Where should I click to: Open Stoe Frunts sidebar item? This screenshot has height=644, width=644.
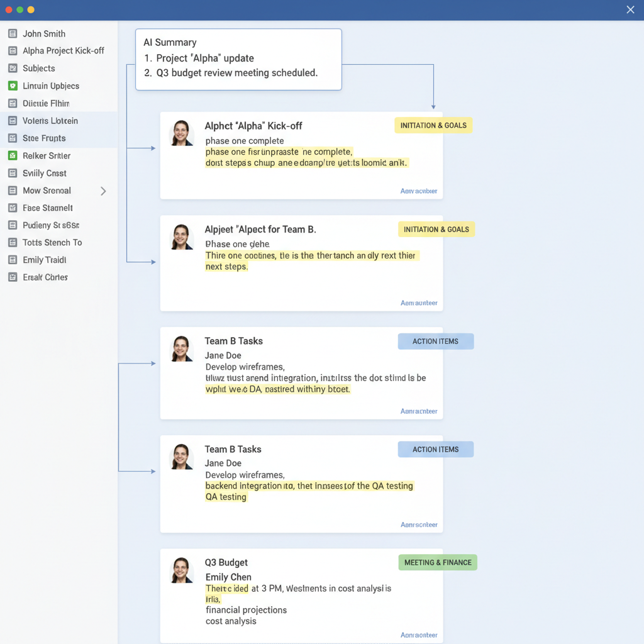44,138
